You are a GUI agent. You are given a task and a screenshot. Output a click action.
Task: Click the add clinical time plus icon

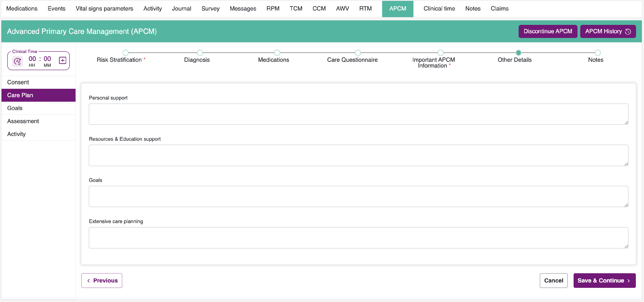tap(62, 60)
